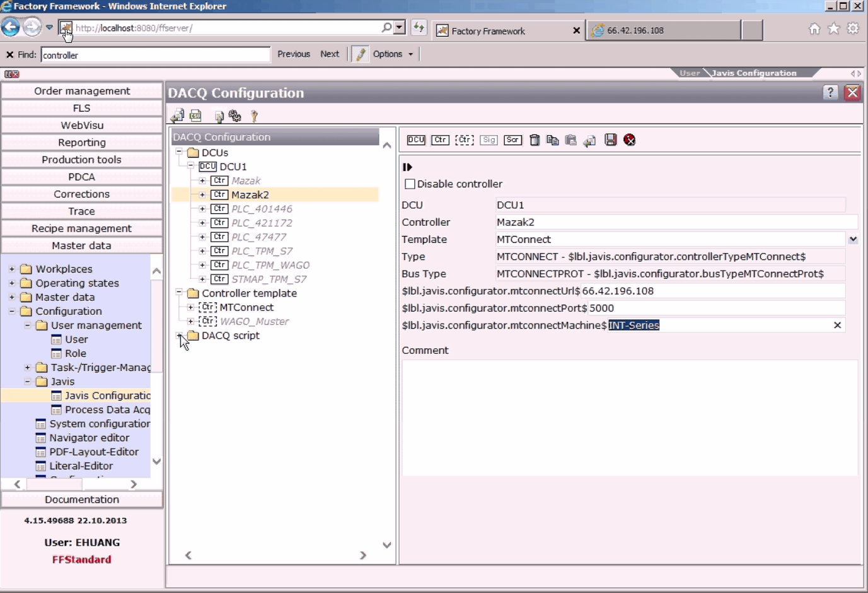Enable the Disable controller checkbox
Image resolution: width=868 pixels, height=593 pixels.
pos(410,184)
